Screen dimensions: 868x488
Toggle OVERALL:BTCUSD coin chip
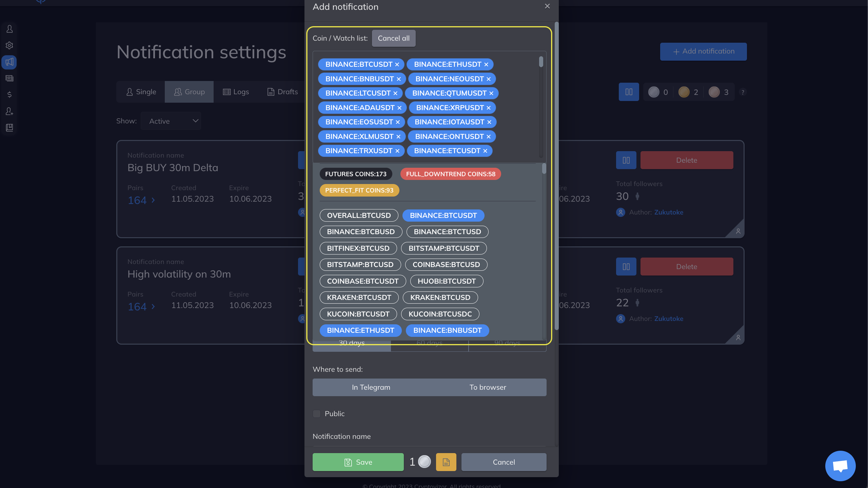click(359, 216)
